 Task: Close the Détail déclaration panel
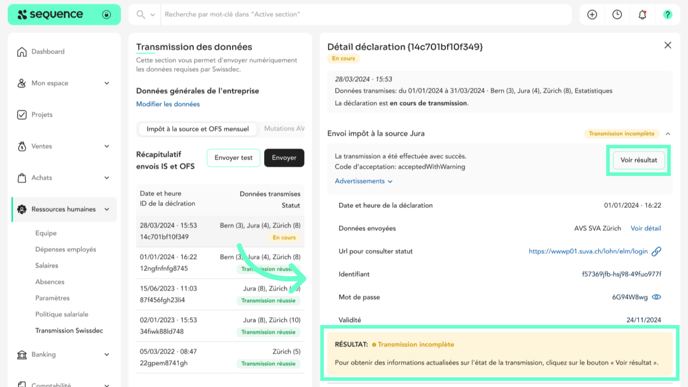point(667,45)
